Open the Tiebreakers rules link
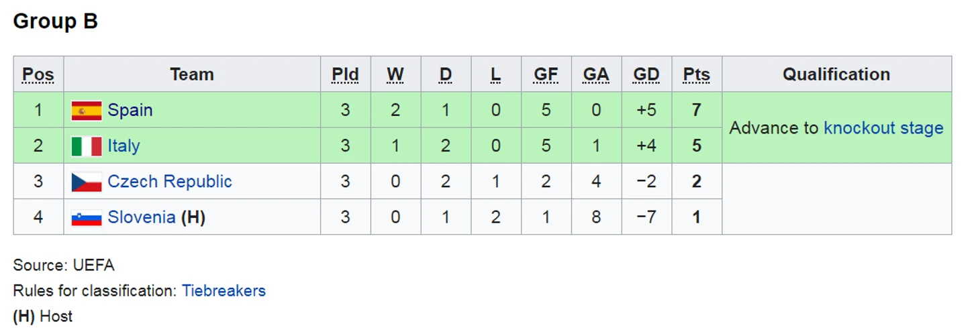This screenshot has height=328, width=980. tap(224, 290)
